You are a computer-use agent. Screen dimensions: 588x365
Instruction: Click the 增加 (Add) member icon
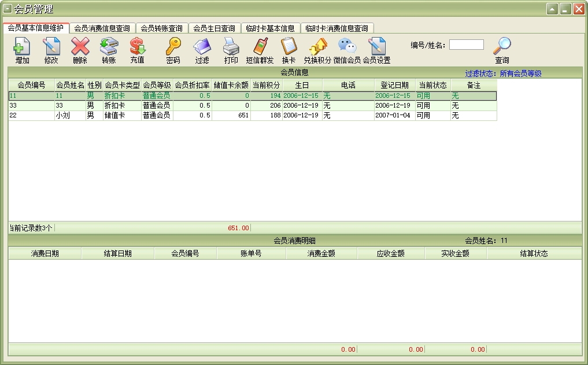coord(22,49)
